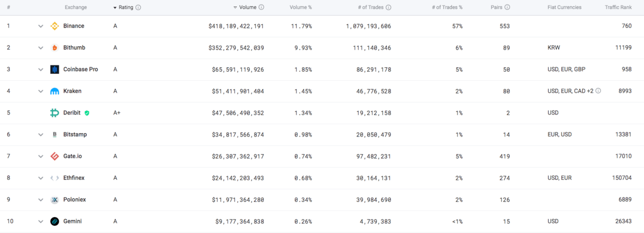Screen dimensions: 644x233
Task: Click the info icon beside Rating header
Action: [x=138, y=8]
